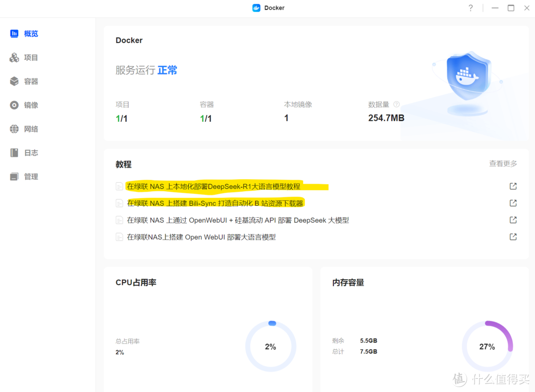The image size is (535, 392).
Task: Click the Docker logo in the title bar
Action: point(256,7)
